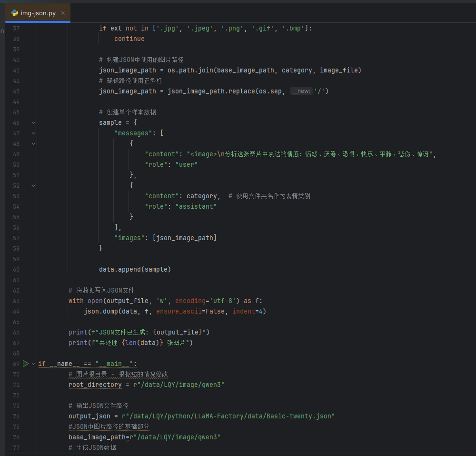The image size is (476, 456).
Task: Click category variable on line 53
Action: [x=201, y=196]
